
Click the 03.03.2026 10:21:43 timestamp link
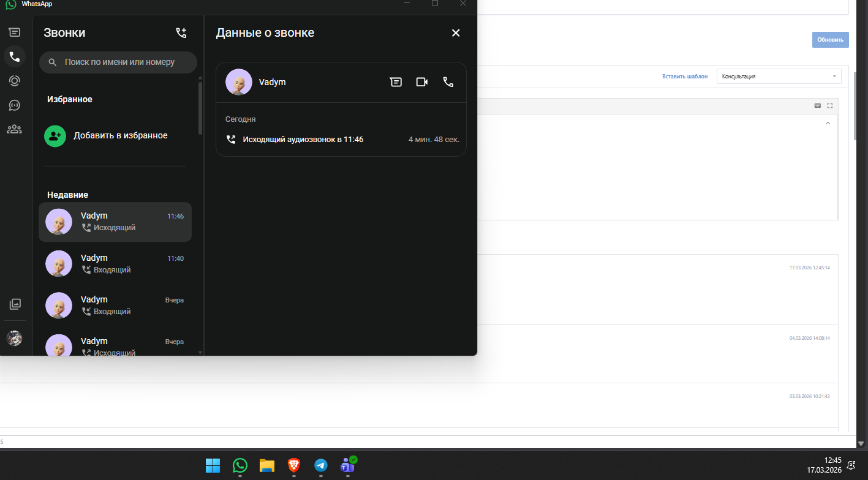(810, 396)
